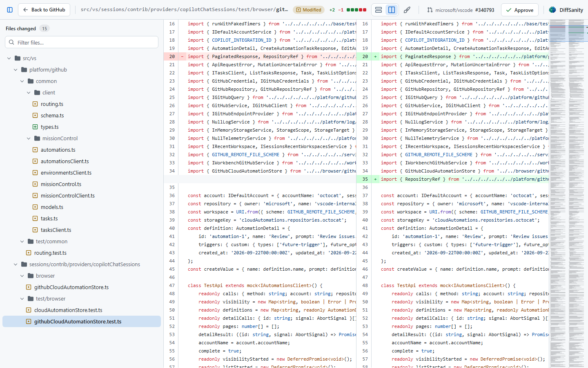This screenshot has height=368, width=588.
Task: Collapse the test/browser folder
Action: pos(22,298)
